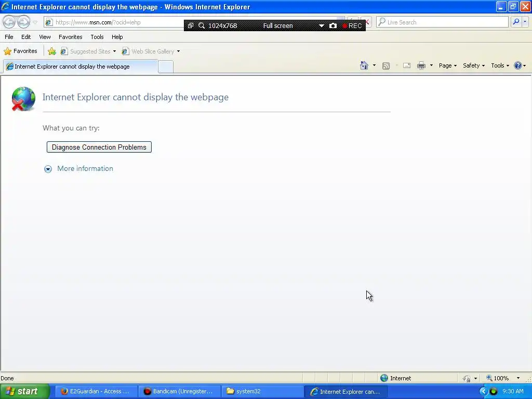Viewport: 532px width, 399px height.
Task: Open a new blank tab
Action: click(166, 67)
